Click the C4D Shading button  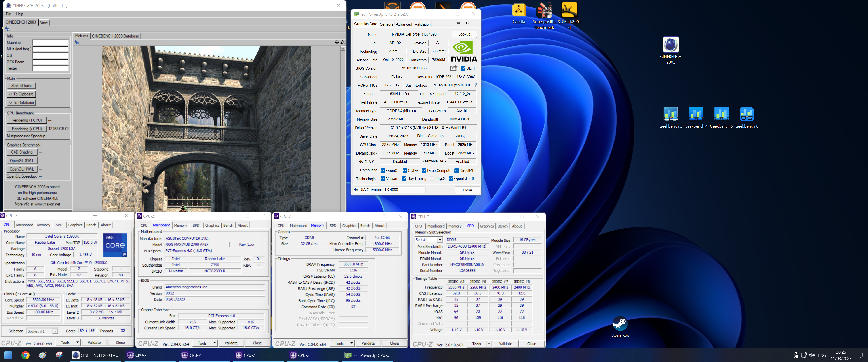click(22, 152)
